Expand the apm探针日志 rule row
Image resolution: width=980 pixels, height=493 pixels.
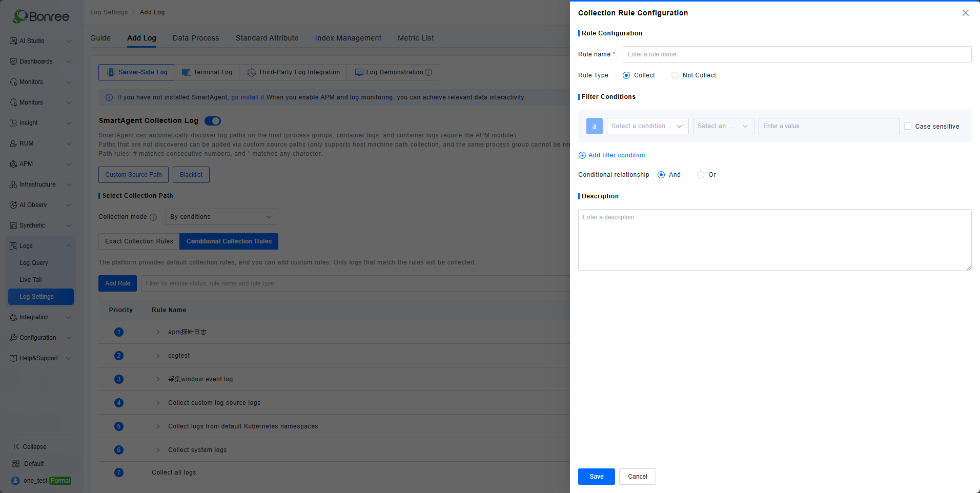pyautogui.click(x=158, y=332)
